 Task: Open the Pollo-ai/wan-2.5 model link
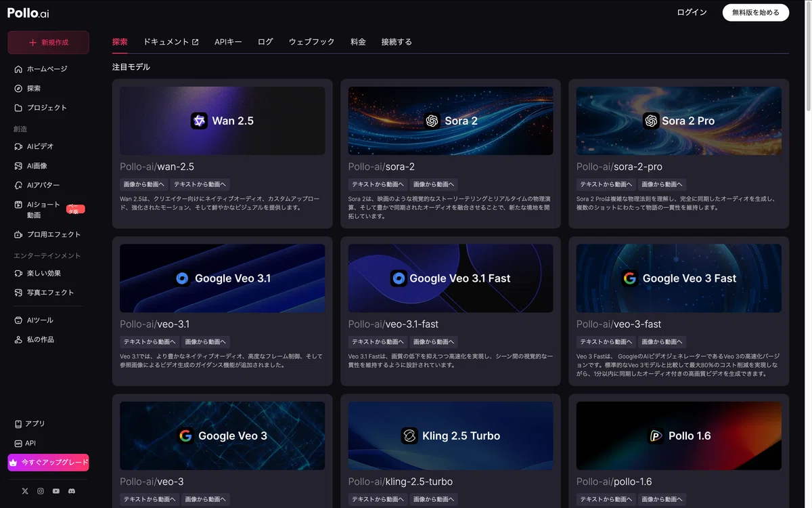tap(157, 167)
